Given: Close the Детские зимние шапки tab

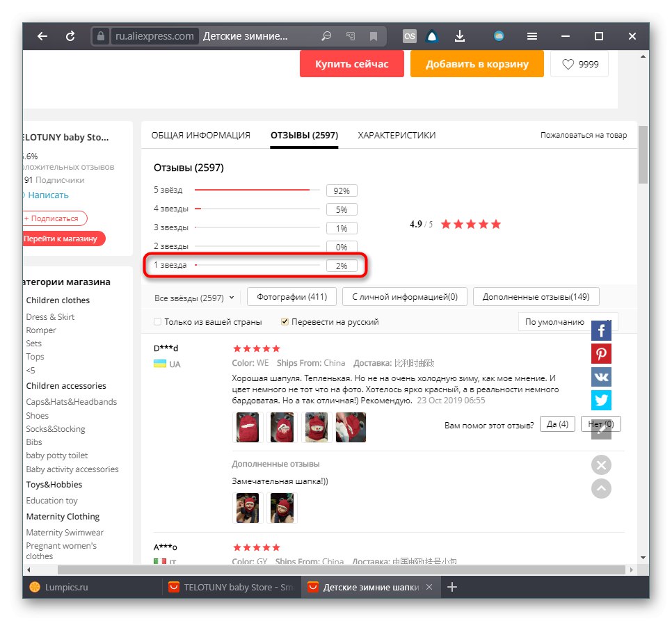Looking at the screenshot, I should click(429, 587).
